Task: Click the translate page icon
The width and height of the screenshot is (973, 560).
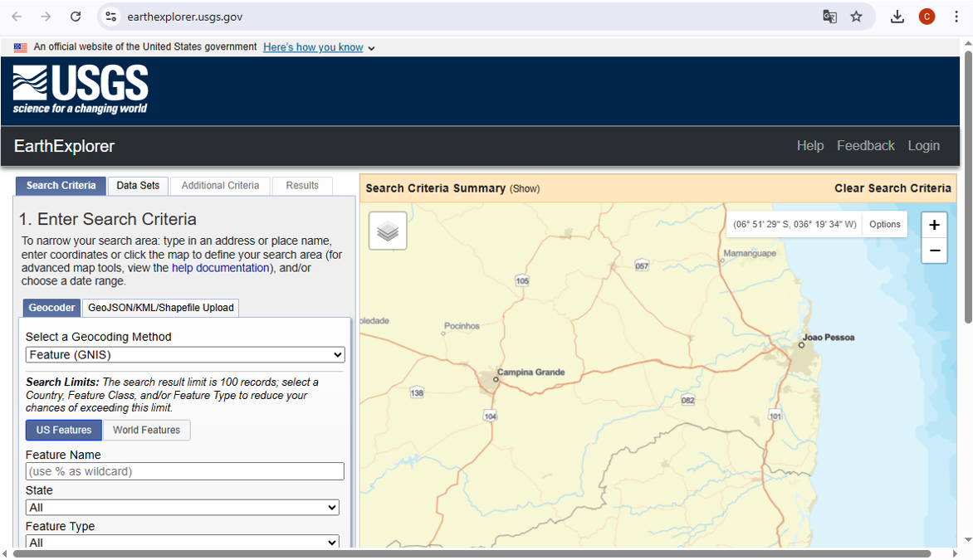Action: [x=829, y=17]
